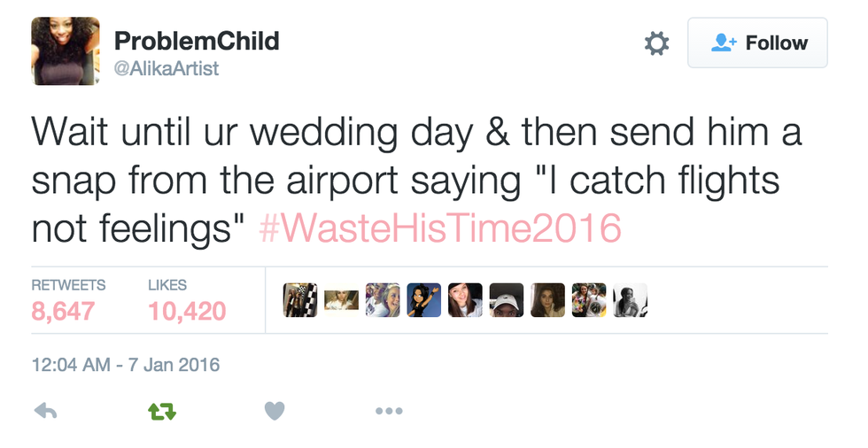Click the ProblemChild profile picture

pyautogui.click(x=65, y=51)
